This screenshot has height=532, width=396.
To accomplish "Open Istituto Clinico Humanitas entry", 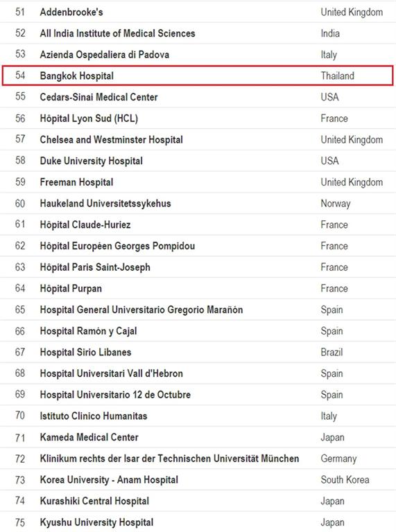I will [198, 416].
